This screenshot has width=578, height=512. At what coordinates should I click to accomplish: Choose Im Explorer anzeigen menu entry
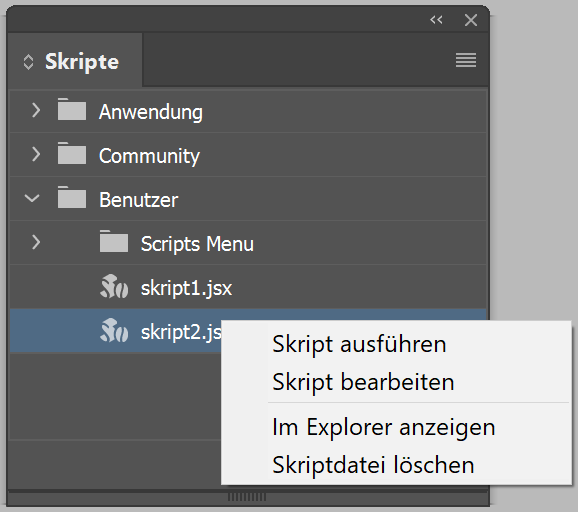384,428
